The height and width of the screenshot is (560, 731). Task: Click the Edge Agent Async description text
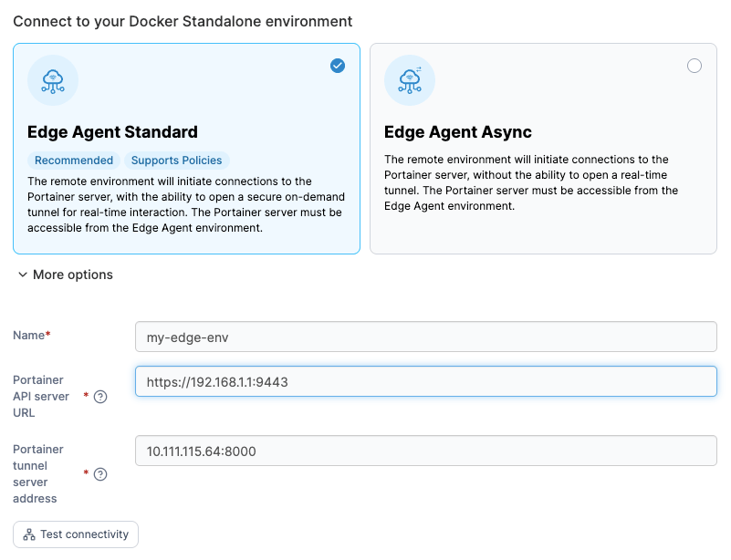pyautogui.click(x=531, y=182)
